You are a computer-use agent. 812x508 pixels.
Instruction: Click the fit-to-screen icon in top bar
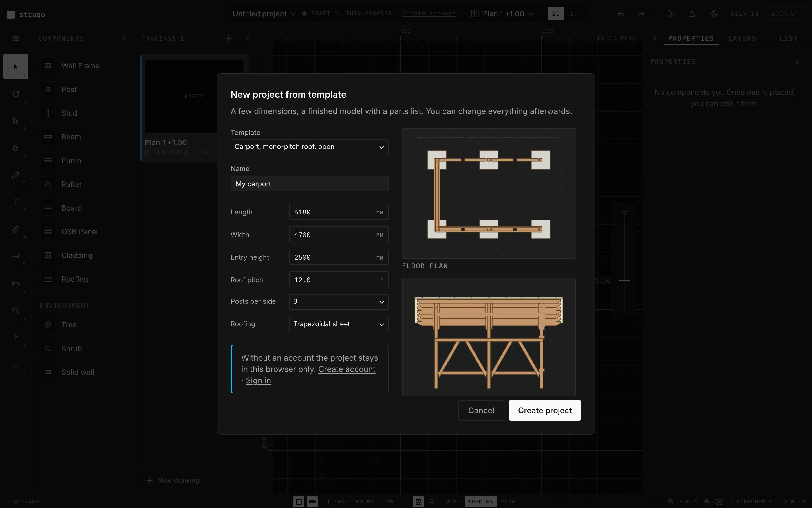672,14
